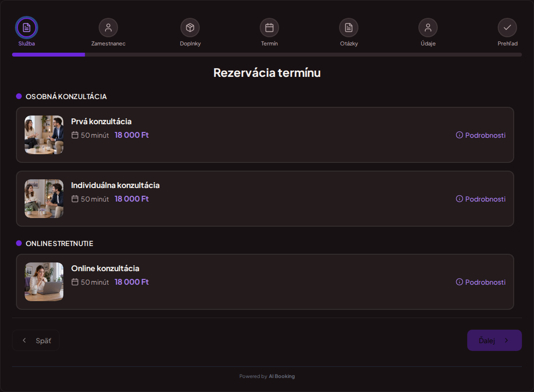Click the thumbnail of Individuálna konzultácia
Screen dimensions: 534x392
pos(44,199)
